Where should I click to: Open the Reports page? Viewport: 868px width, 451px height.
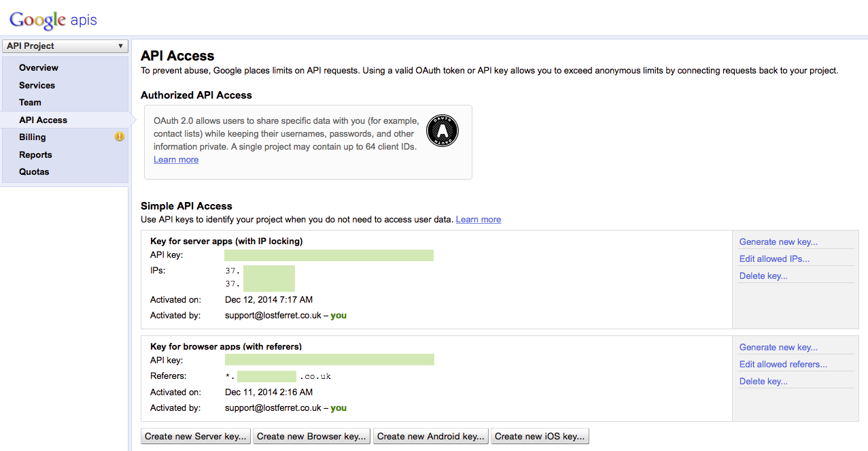pos(35,154)
